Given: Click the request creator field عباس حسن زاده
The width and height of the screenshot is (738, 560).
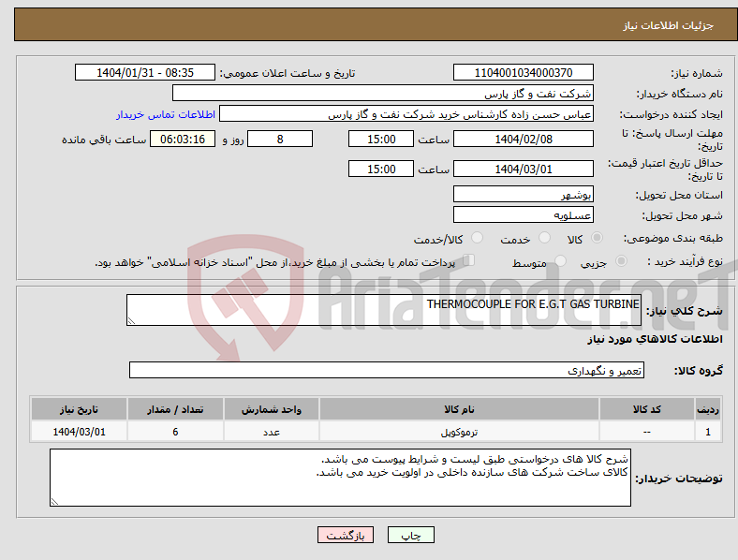Looking at the screenshot, I should tap(406, 114).
